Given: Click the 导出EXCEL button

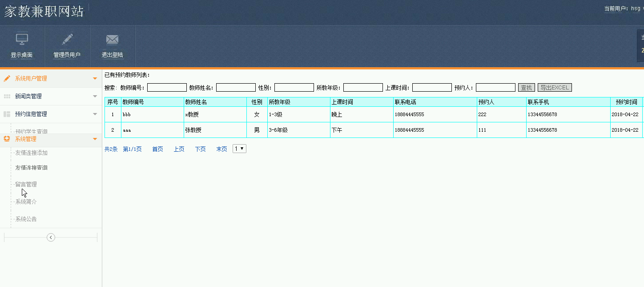Looking at the screenshot, I should (555, 88).
